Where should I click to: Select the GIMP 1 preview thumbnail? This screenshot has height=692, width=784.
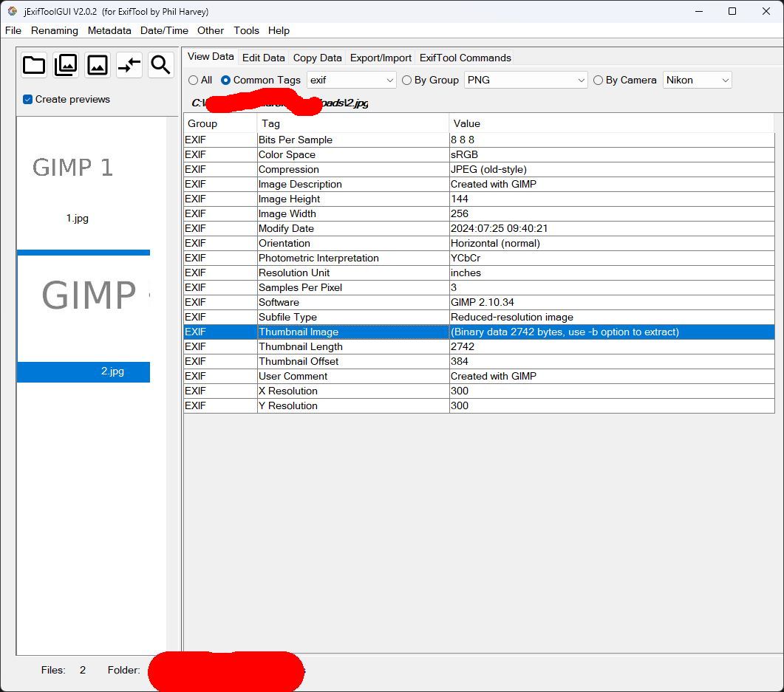tap(73, 168)
